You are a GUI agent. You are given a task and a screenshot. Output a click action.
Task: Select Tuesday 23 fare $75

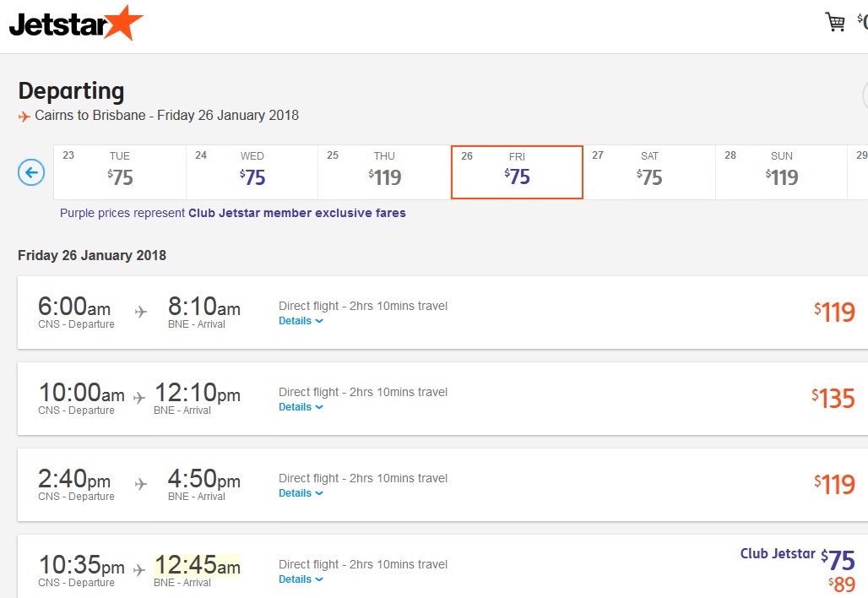(120, 172)
